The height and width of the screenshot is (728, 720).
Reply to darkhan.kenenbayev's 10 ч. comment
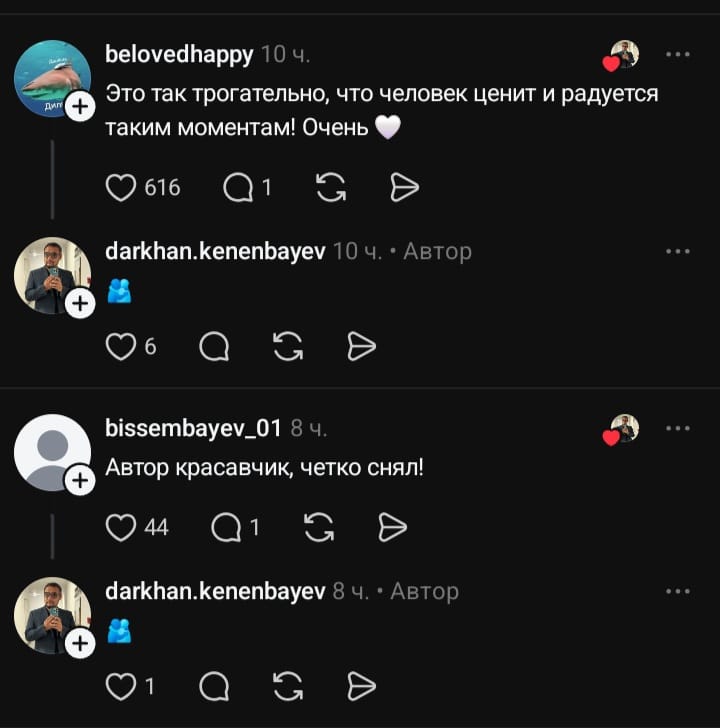click(214, 346)
